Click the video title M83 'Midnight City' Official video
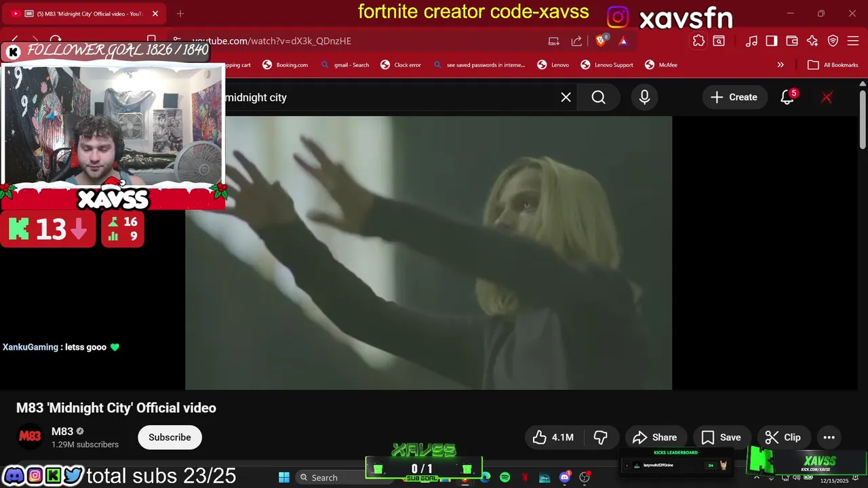The height and width of the screenshot is (488, 868). (x=116, y=408)
